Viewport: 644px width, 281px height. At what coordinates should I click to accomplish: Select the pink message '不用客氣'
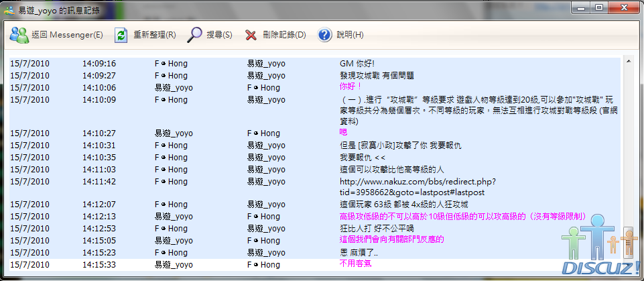click(355, 264)
